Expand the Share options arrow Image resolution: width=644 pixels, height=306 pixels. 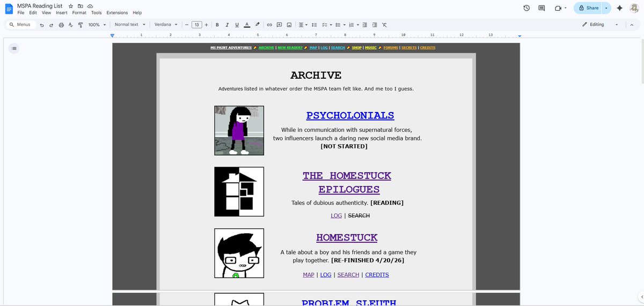[x=606, y=8]
